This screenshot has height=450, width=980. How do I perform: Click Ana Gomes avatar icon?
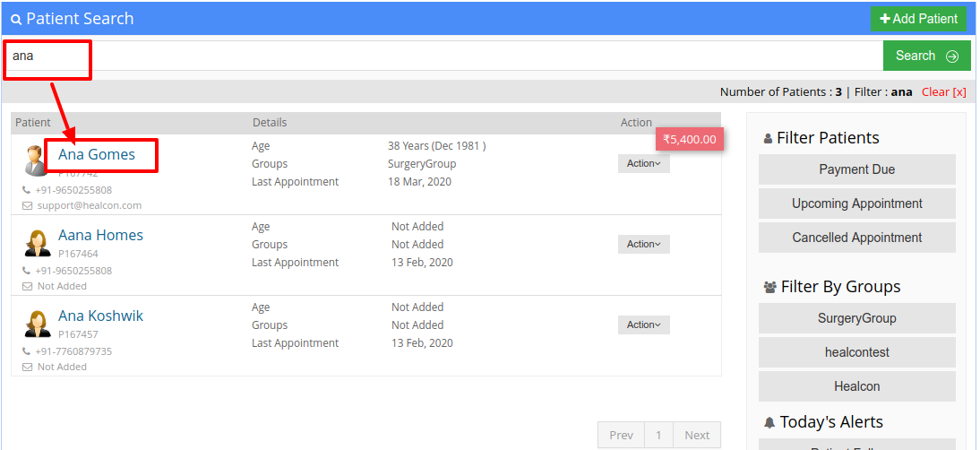[37, 160]
